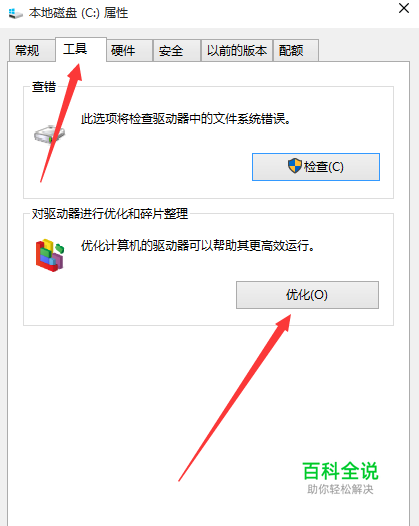Open the 以前的版本 tab
This screenshot has width=419, height=526.
click(x=237, y=51)
